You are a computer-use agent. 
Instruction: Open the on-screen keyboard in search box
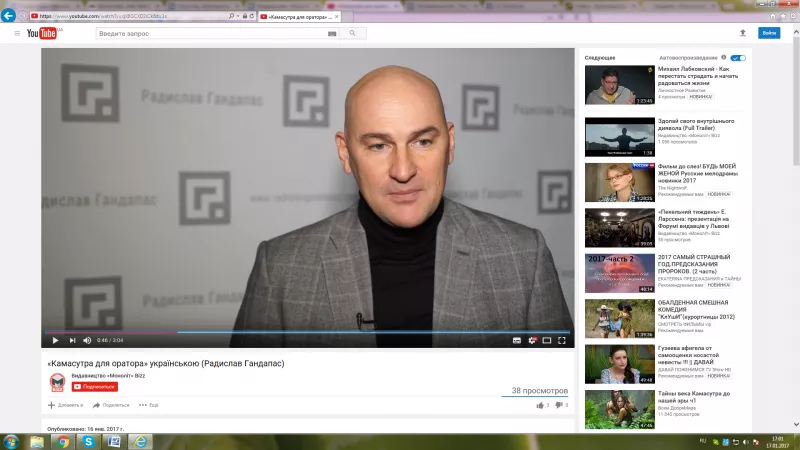tap(332, 34)
